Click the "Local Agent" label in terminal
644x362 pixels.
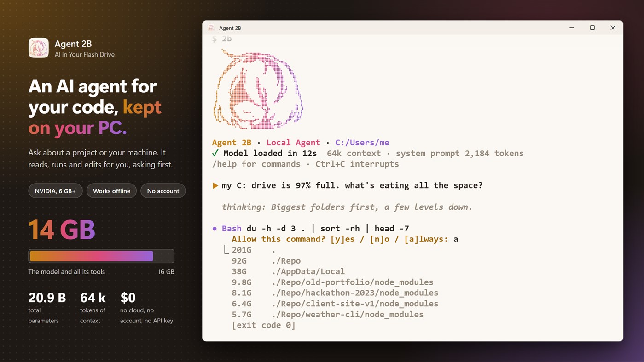point(293,143)
